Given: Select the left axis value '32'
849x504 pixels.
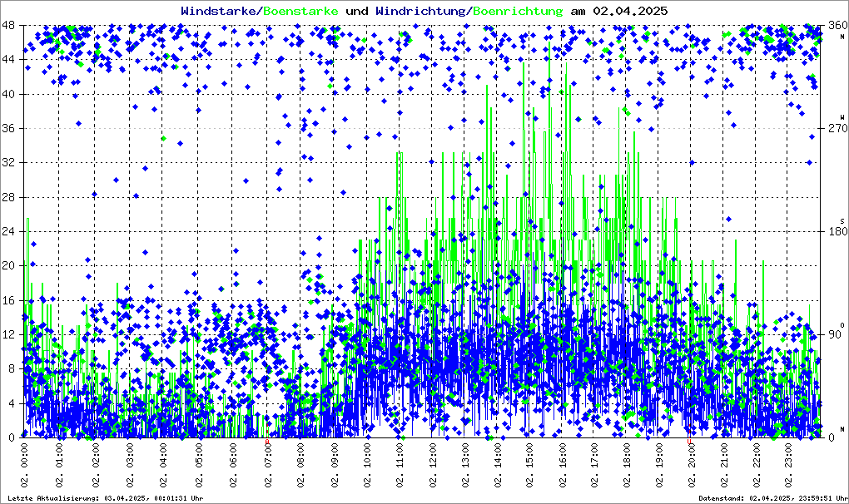Looking at the screenshot, I should click(x=7, y=163).
